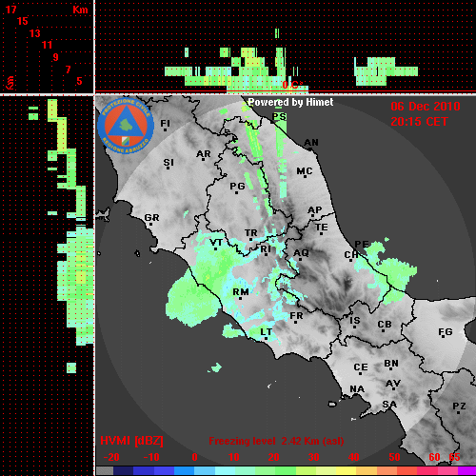The image size is (476, 476).
Task: Click the yellow color bar segment
Action: pos(346,471)
